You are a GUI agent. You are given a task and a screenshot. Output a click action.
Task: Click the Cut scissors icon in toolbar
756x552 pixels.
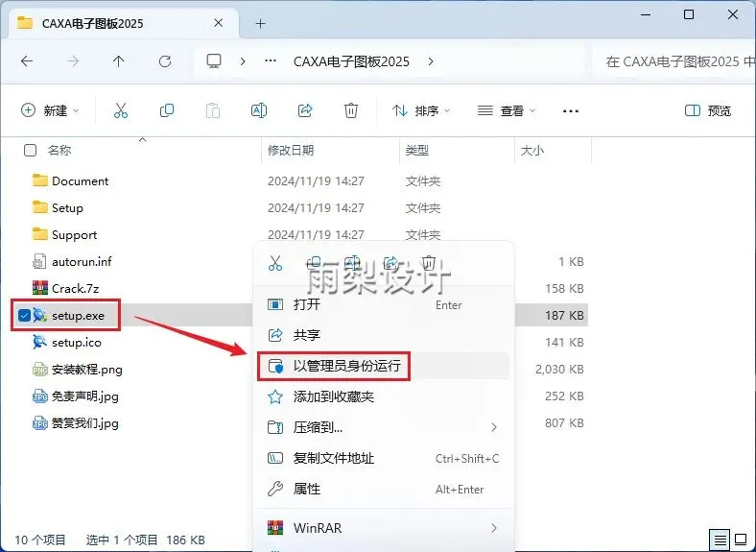(x=121, y=110)
